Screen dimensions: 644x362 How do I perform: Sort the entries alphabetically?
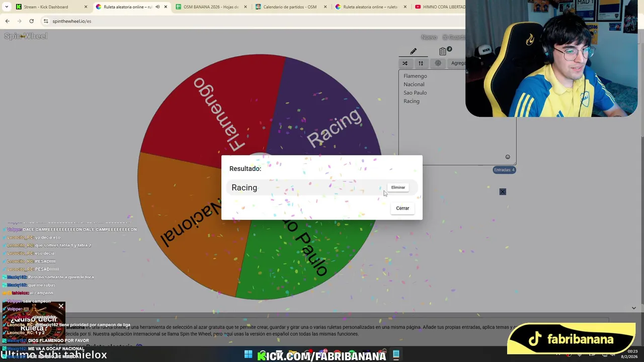click(x=421, y=63)
